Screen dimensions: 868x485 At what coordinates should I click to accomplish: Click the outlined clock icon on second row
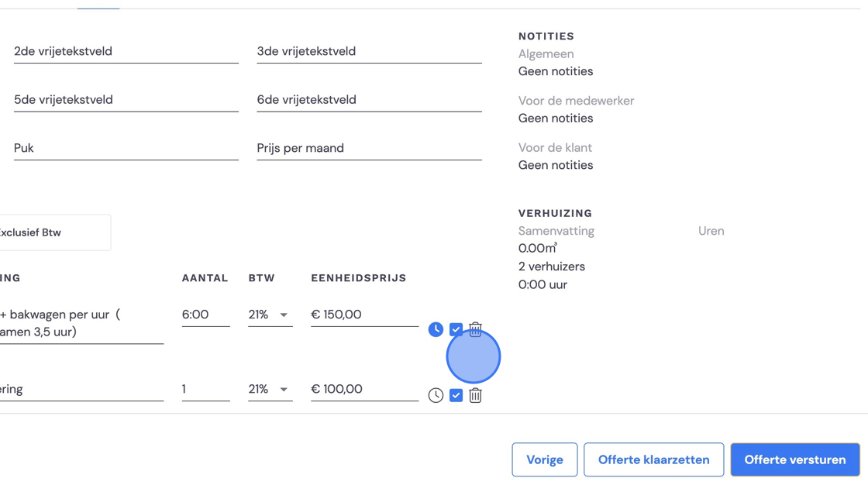click(x=436, y=395)
